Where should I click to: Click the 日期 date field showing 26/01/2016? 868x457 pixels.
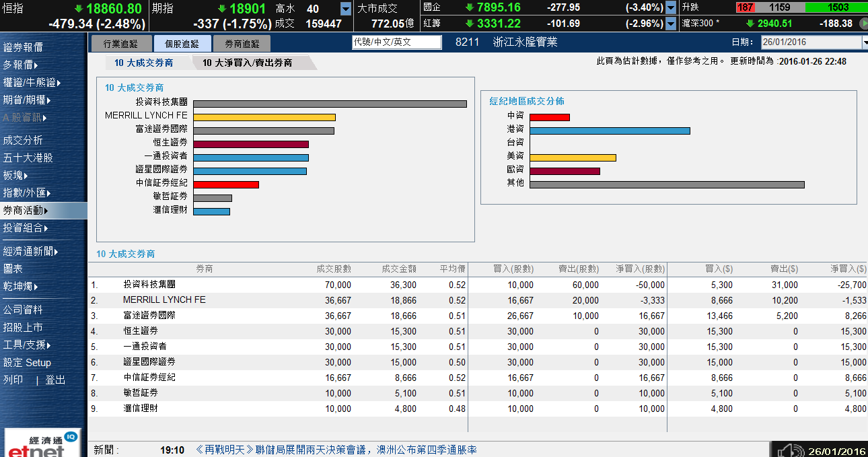click(x=811, y=42)
